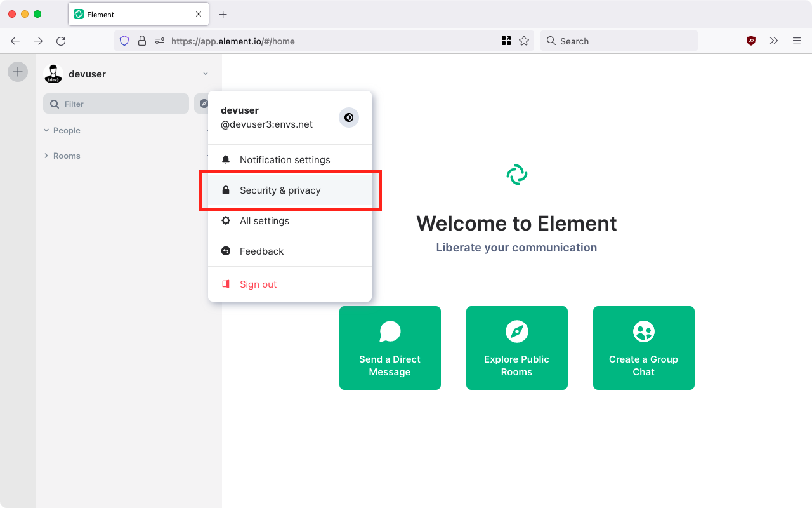The height and width of the screenshot is (508, 812).
Task: Click the QR grid icon in address bar
Action: 506,41
